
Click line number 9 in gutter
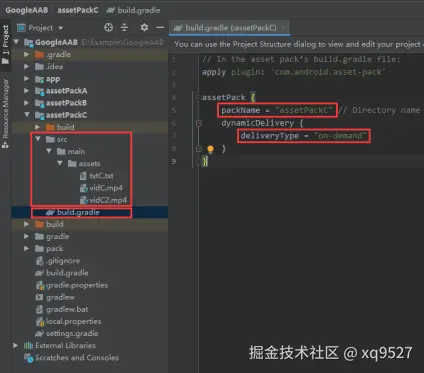(174, 161)
